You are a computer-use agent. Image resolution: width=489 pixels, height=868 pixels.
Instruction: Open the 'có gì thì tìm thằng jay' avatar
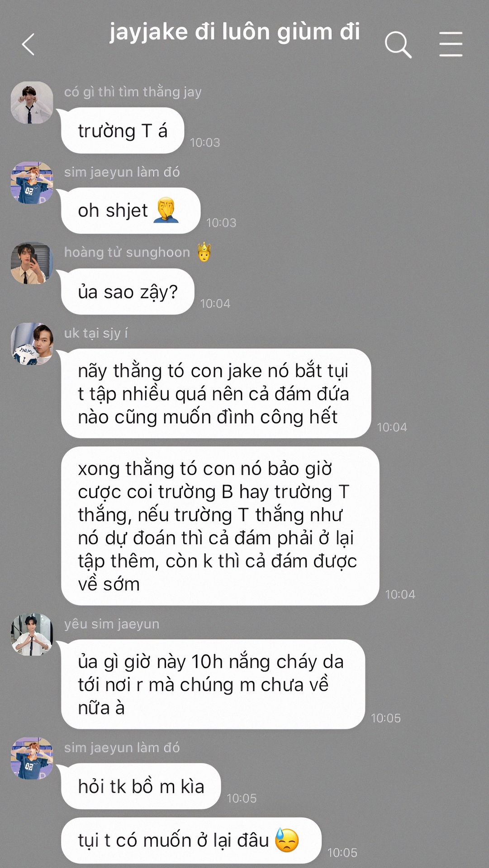point(32,103)
